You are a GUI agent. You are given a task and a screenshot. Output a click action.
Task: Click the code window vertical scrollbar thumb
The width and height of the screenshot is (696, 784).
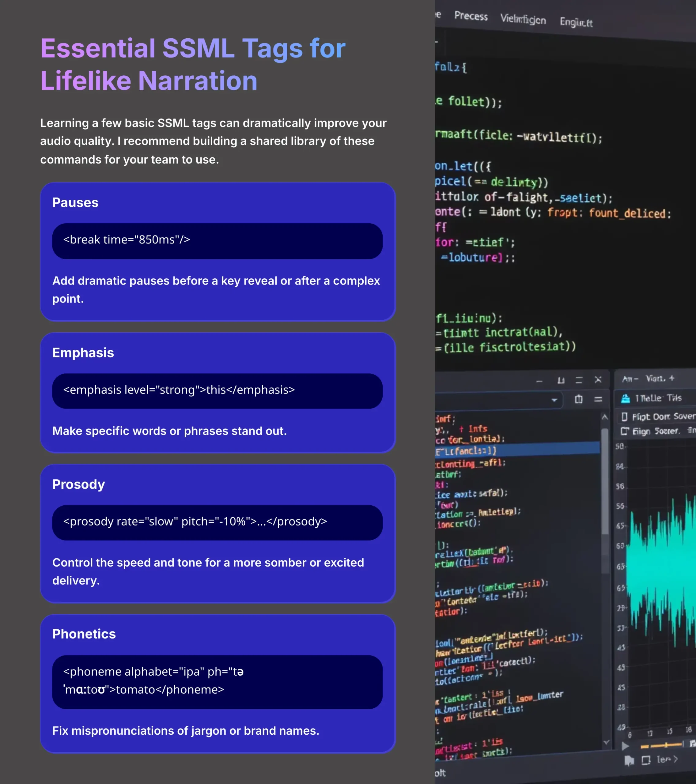[x=605, y=481]
